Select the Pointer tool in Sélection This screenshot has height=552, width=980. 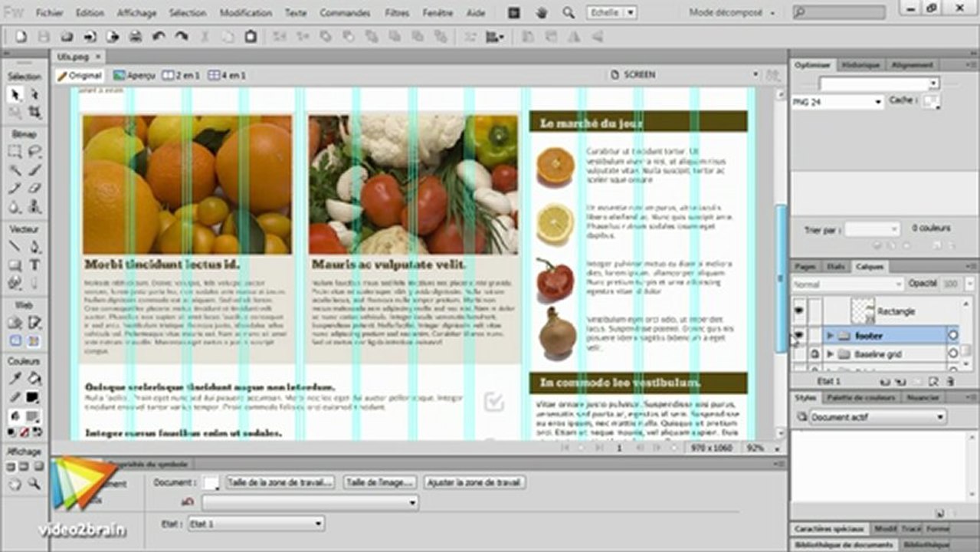[x=15, y=94]
